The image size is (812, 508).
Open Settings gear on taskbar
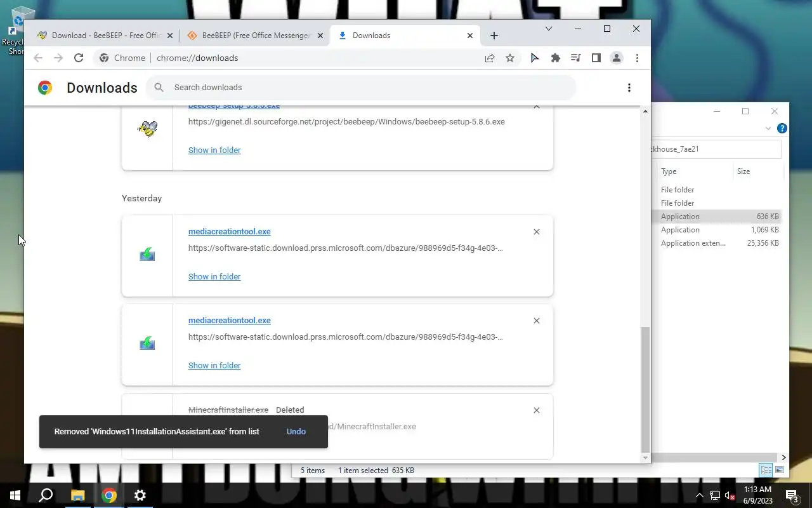tap(140, 495)
